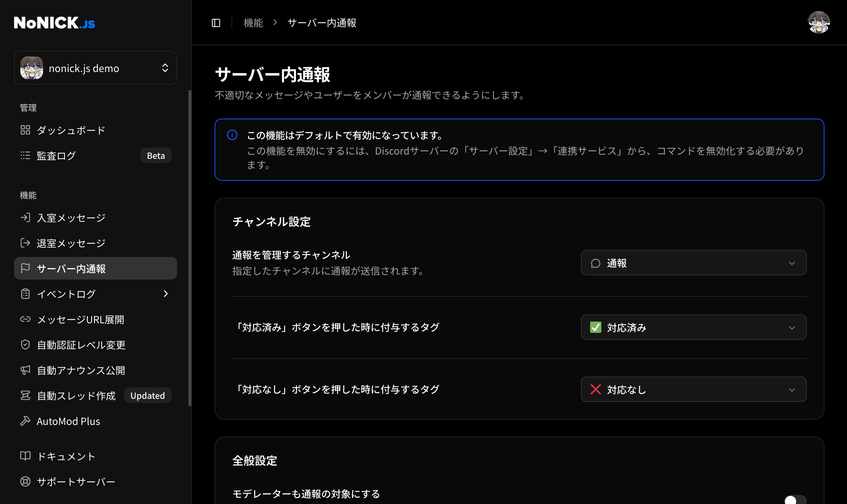
Task: Open the ドキュメント link
Action: (66, 457)
